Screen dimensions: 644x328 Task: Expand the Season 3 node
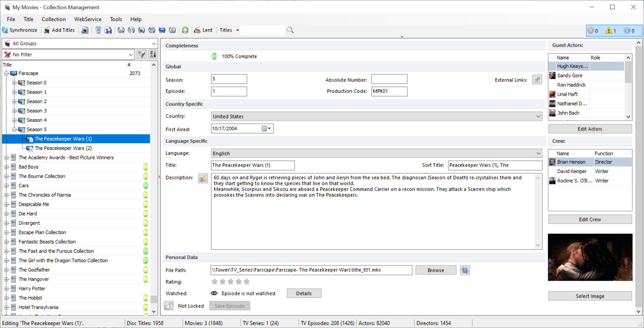14,111
